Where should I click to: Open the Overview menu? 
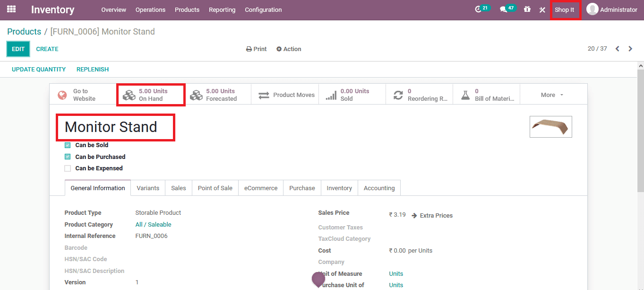[113, 9]
